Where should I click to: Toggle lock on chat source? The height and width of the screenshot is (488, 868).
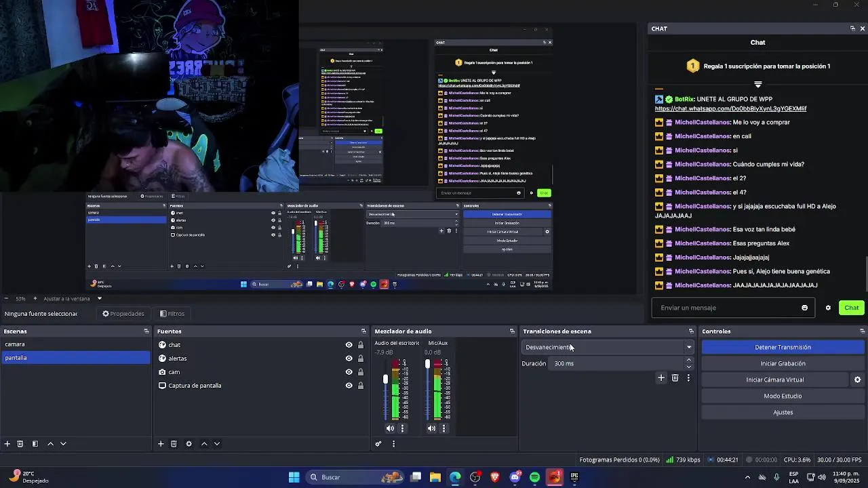coord(360,345)
